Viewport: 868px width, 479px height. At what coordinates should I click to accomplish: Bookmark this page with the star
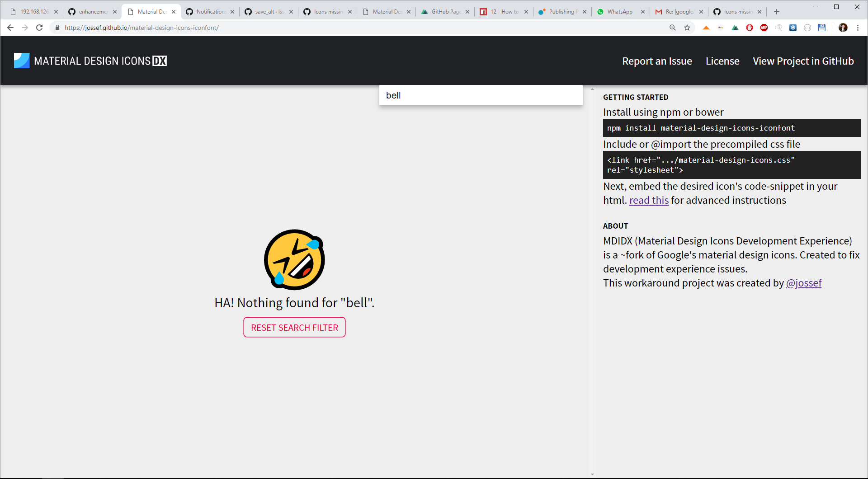tap(687, 28)
